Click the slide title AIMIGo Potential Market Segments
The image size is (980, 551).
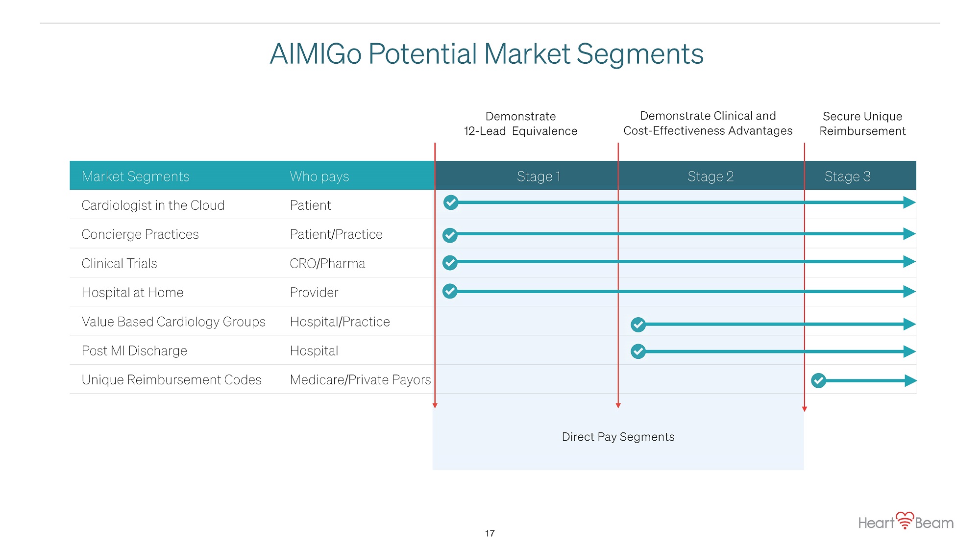[487, 54]
